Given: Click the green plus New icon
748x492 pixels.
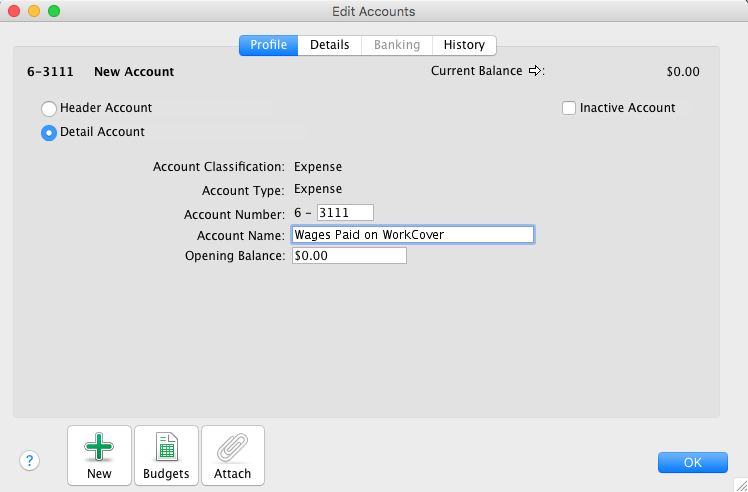Looking at the screenshot, I should tap(99, 447).
